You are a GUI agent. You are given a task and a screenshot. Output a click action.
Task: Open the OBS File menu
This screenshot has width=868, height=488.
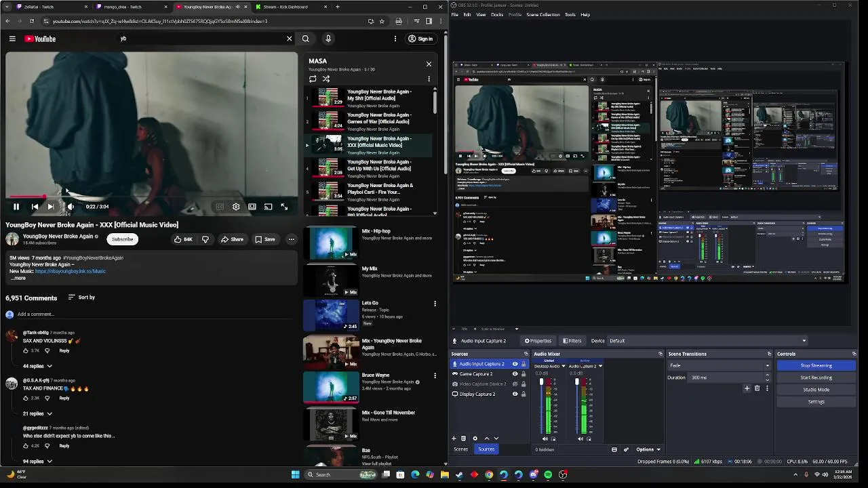click(455, 14)
